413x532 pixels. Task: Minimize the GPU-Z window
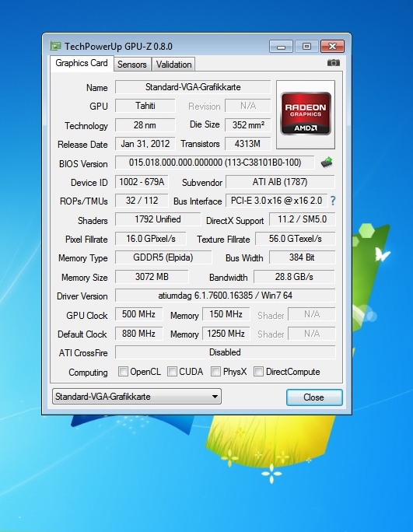(x=281, y=47)
